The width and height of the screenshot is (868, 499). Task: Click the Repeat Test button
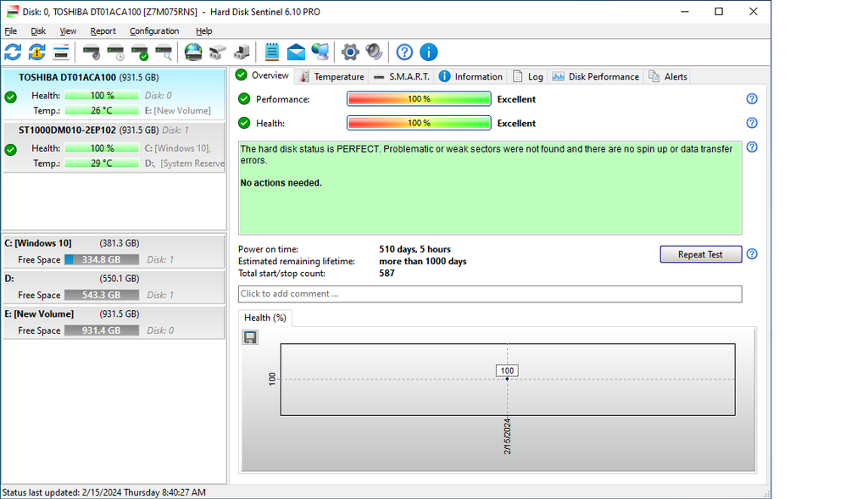point(701,254)
